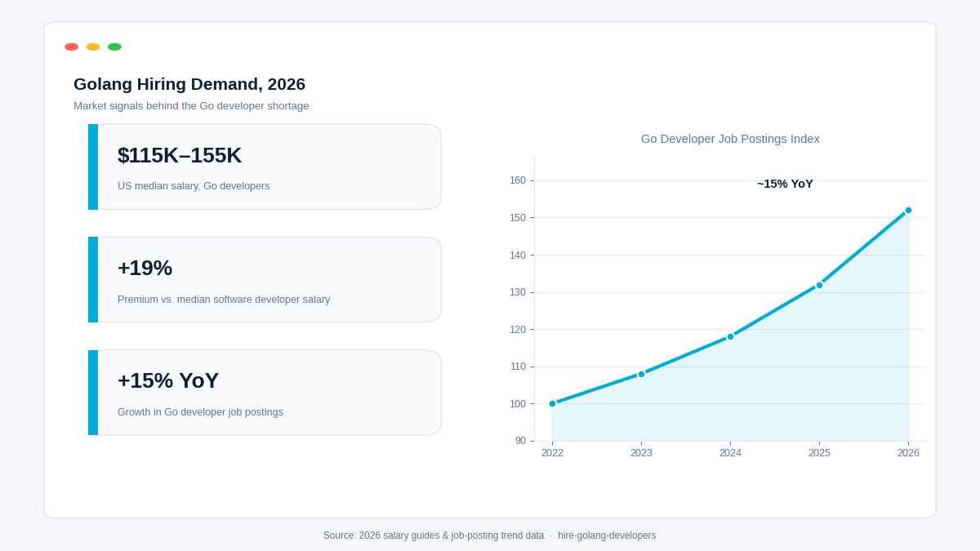This screenshot has height=551, width=980.
Task: Click the 2024 data point on the line
Action: (730, 336)
